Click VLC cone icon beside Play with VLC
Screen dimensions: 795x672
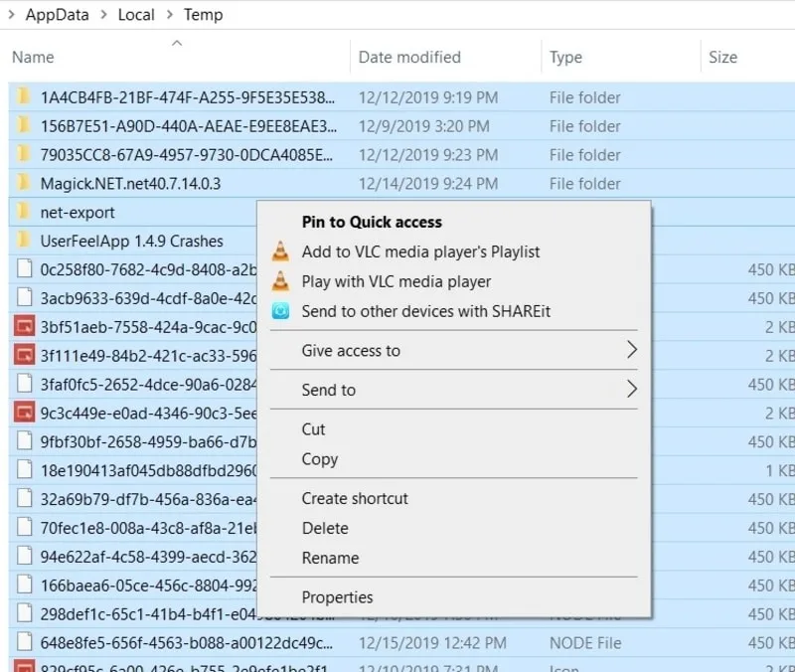[x=280, y=281]
